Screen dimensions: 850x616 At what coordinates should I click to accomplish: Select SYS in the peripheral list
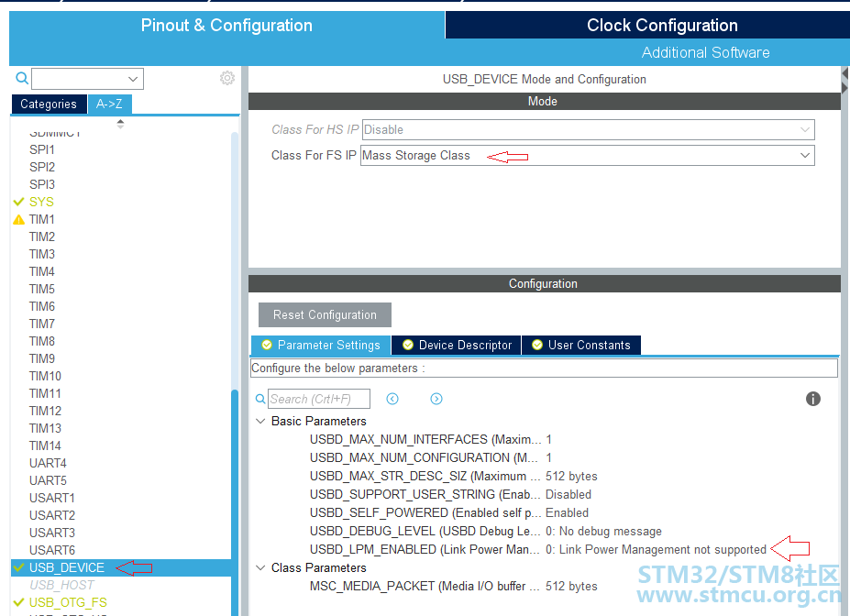(x=41, y=202)
